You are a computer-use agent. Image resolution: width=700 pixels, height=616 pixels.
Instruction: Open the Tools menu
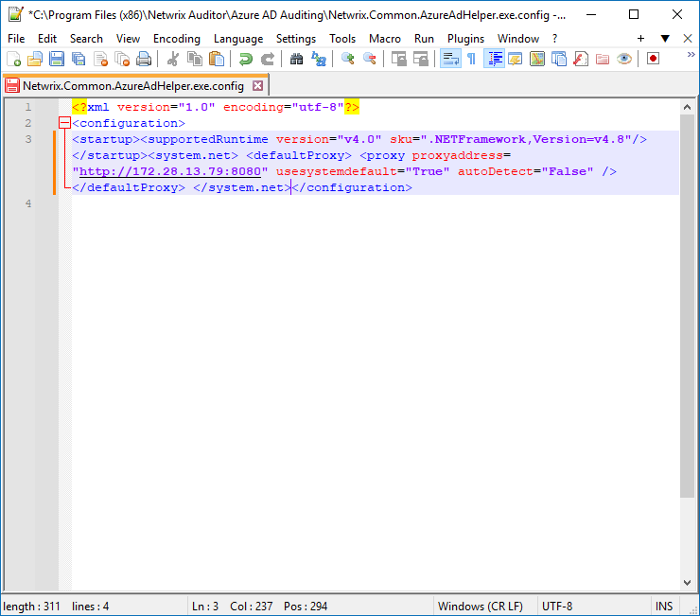coord(342,39)
